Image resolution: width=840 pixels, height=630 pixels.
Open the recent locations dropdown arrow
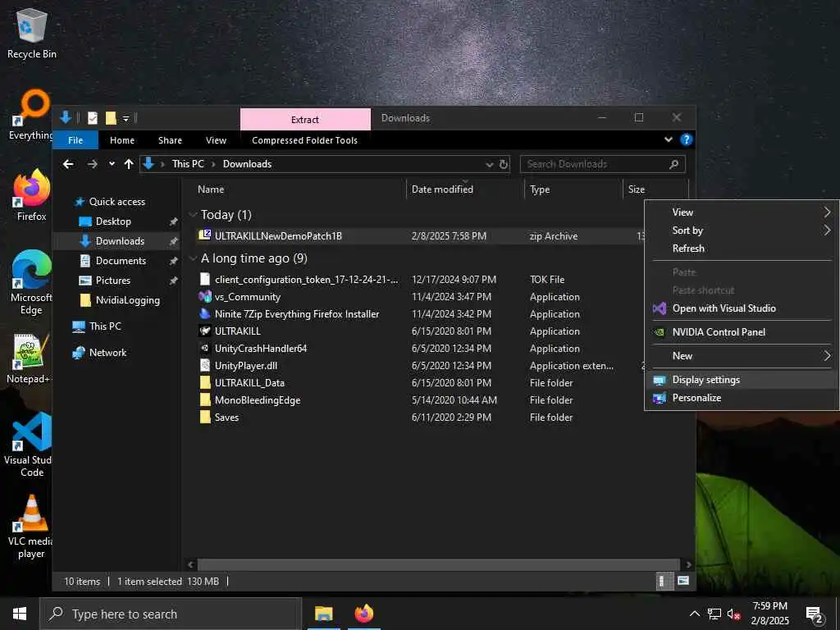coord(112,164)
